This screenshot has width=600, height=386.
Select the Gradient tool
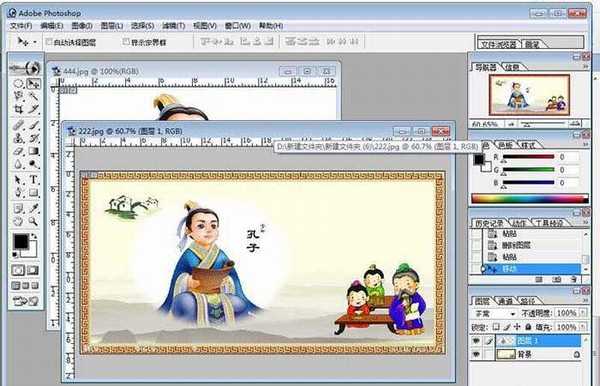[34, 151]
